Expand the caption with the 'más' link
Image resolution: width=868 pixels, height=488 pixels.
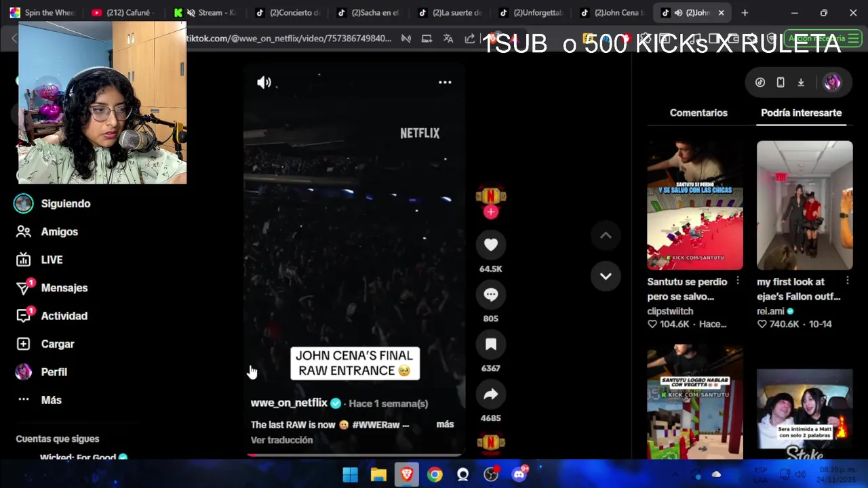tap(445, 424)
